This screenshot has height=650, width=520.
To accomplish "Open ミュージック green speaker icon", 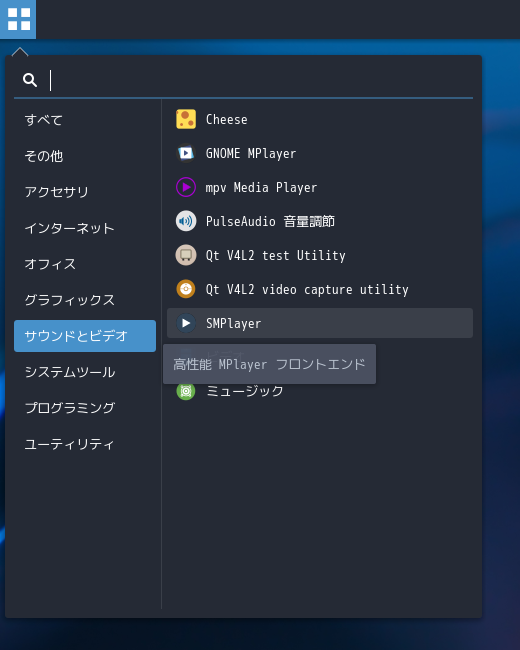I will point(186,391).
